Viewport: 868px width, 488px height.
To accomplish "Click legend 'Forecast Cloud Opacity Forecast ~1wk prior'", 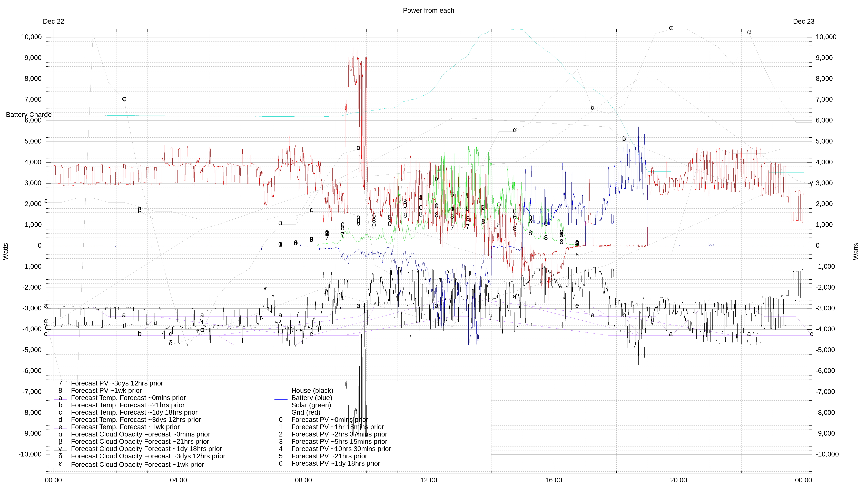I will [137, 465].
